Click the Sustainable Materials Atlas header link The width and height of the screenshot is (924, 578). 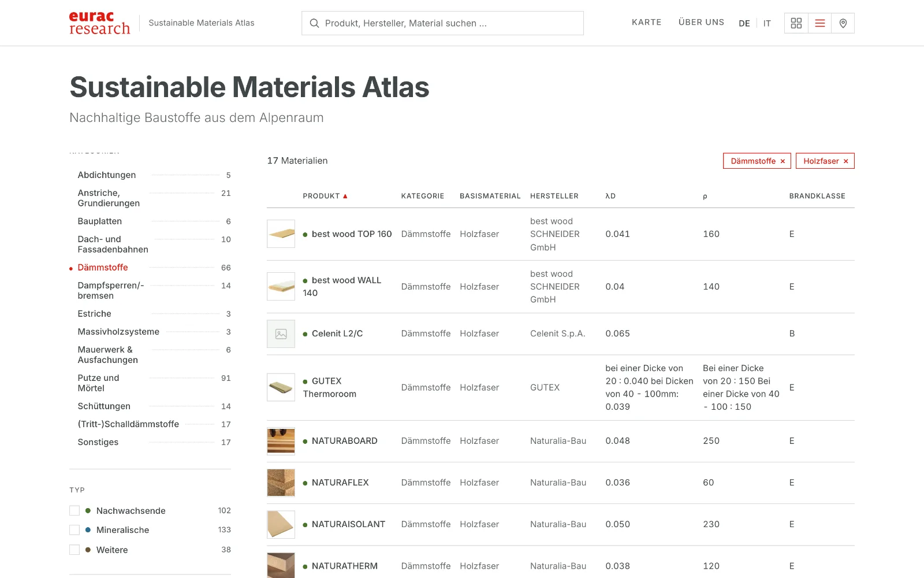coord(202,23)
